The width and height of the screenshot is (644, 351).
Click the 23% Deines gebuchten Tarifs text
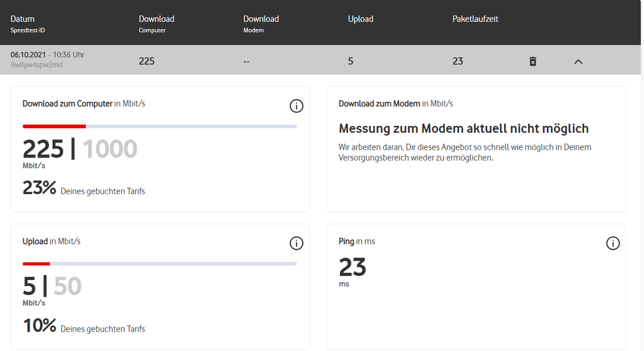tap(84, 189)
